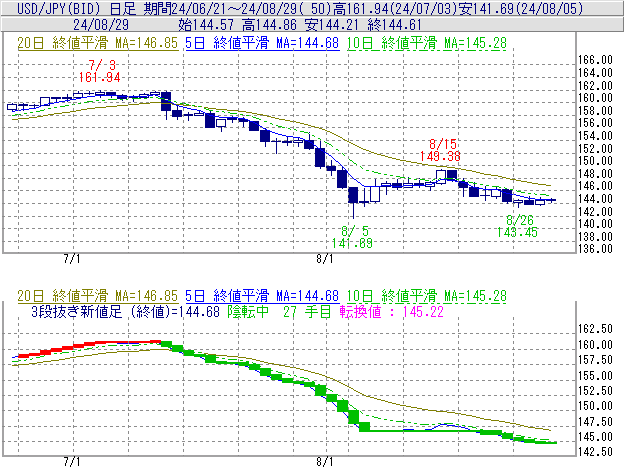Click the daily high 高144.86
Image resolution: width=624 pixels, height=475 pixels.
[269, 25]
